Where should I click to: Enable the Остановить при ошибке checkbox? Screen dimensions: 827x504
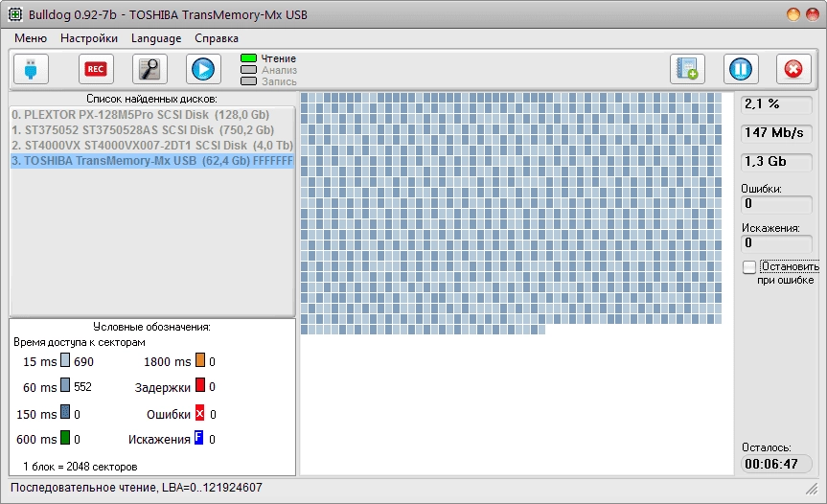[x=749, y=267]
